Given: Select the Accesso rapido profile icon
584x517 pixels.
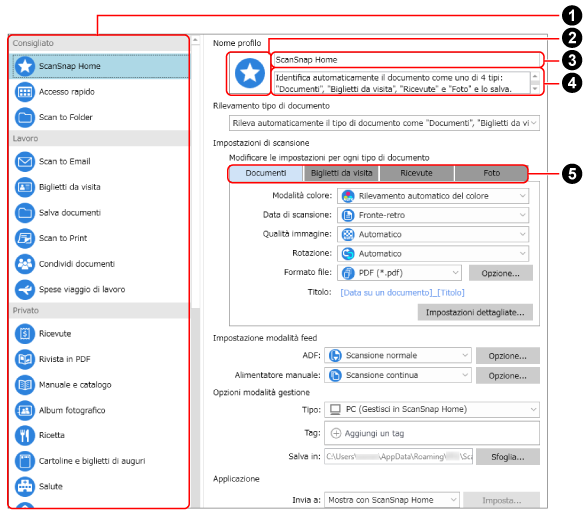Looking at the screenshot, I should click(25, 92).
